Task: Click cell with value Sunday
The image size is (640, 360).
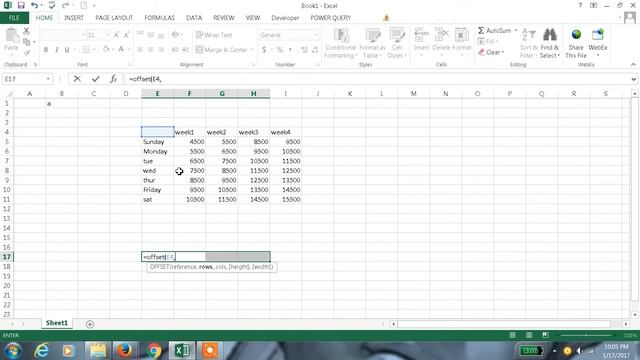Action: point(157,142)
